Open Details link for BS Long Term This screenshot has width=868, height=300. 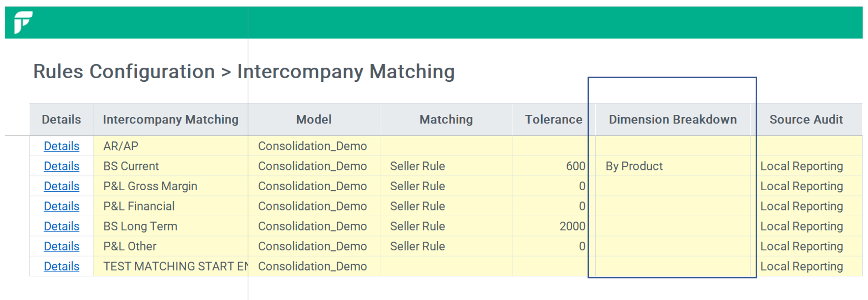pos(61,226)
